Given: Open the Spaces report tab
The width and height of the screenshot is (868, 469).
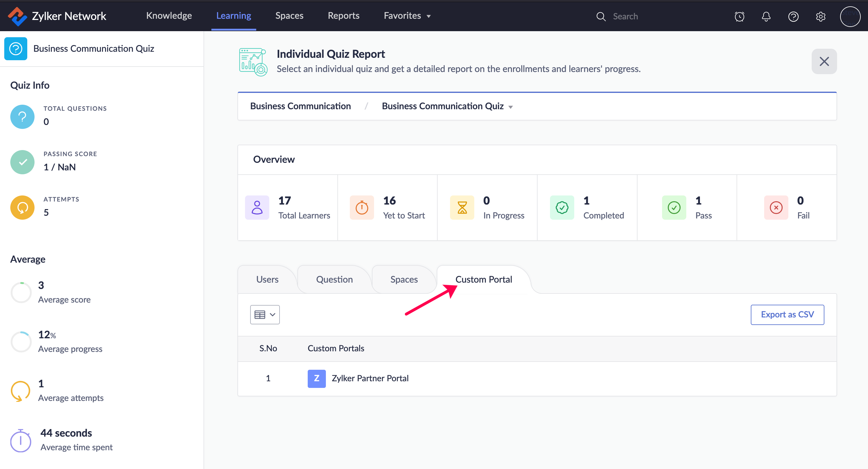Looking at the screenshot, I should click(x=404, y=280).
